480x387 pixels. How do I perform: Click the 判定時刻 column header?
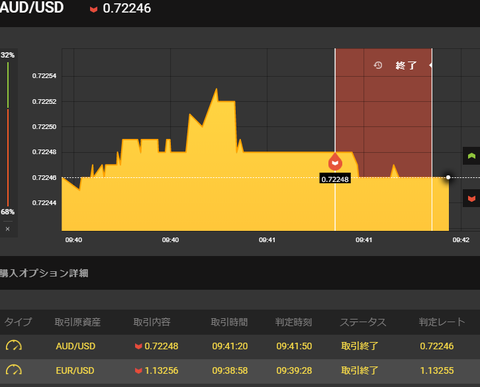pyautogui.click(x=294, y=322)
